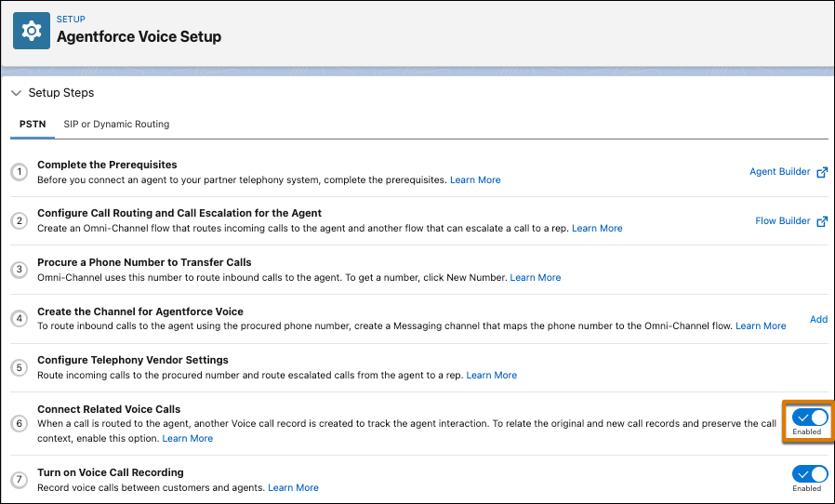Viewport: 835px width, 504px height.
Task: Click the Agentforce Voice Setup title
Action: click(139, 37)
